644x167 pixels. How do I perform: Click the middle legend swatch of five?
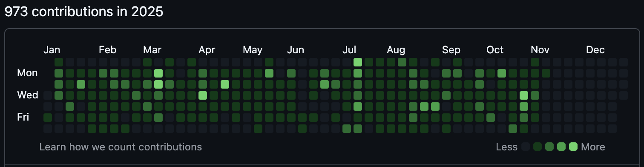coord(549,147)
